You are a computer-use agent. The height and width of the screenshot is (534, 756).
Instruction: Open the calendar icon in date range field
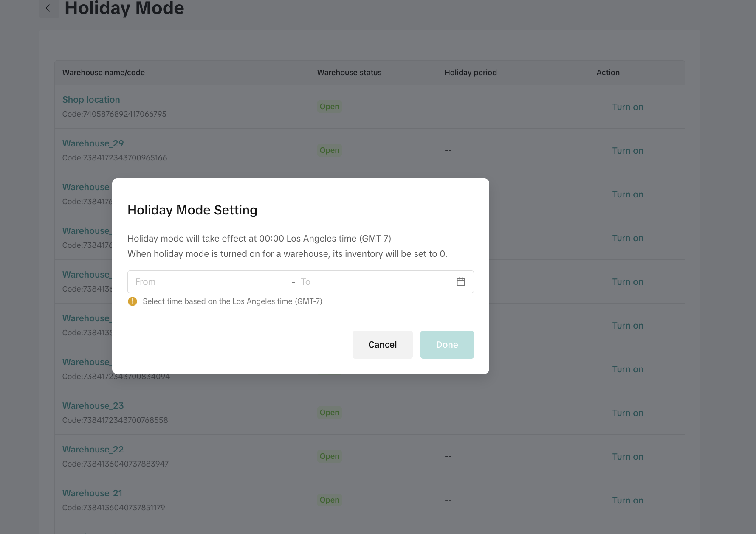(460, 282)
